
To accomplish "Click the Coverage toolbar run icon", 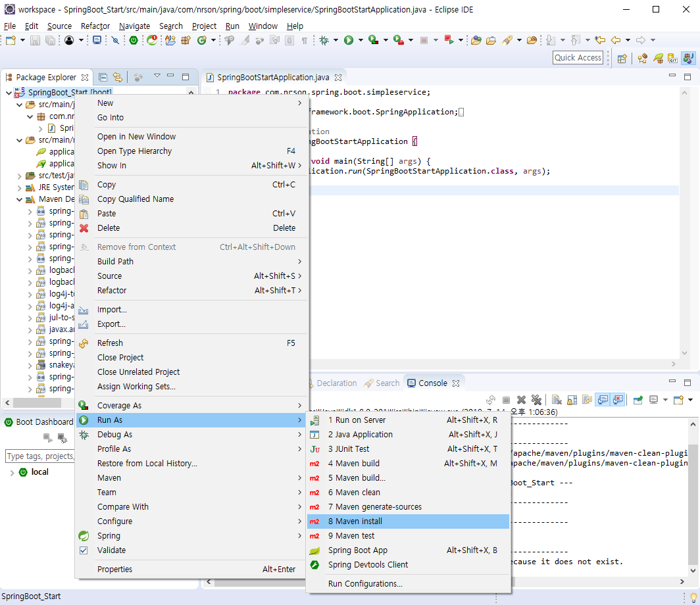I will 373,40.
